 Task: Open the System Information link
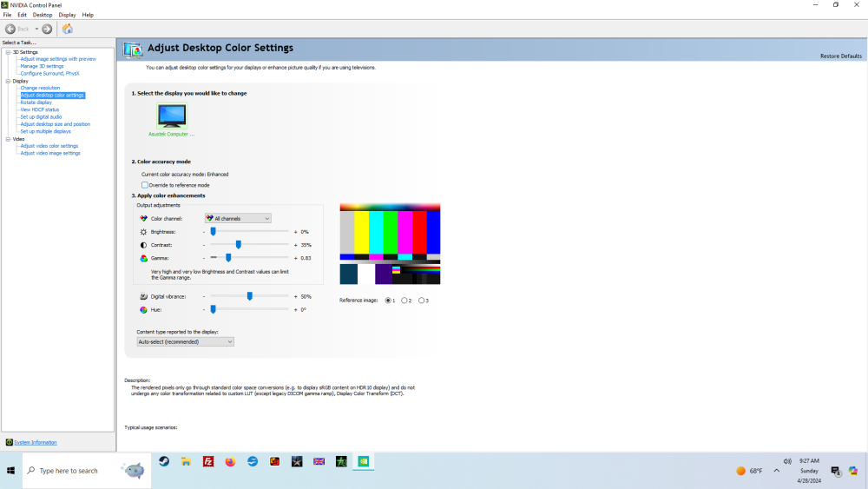(x=36, y=442)
